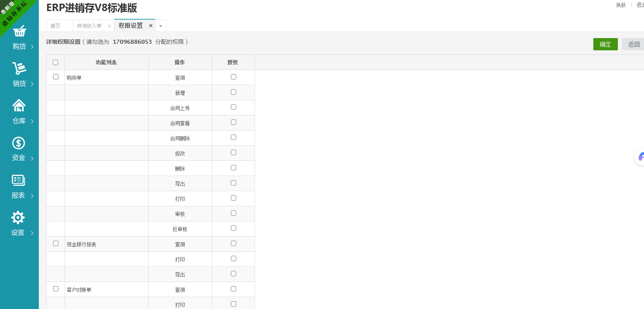Open the tab list dropdown arrow
644x309 pixels.
tap(161, 26)
